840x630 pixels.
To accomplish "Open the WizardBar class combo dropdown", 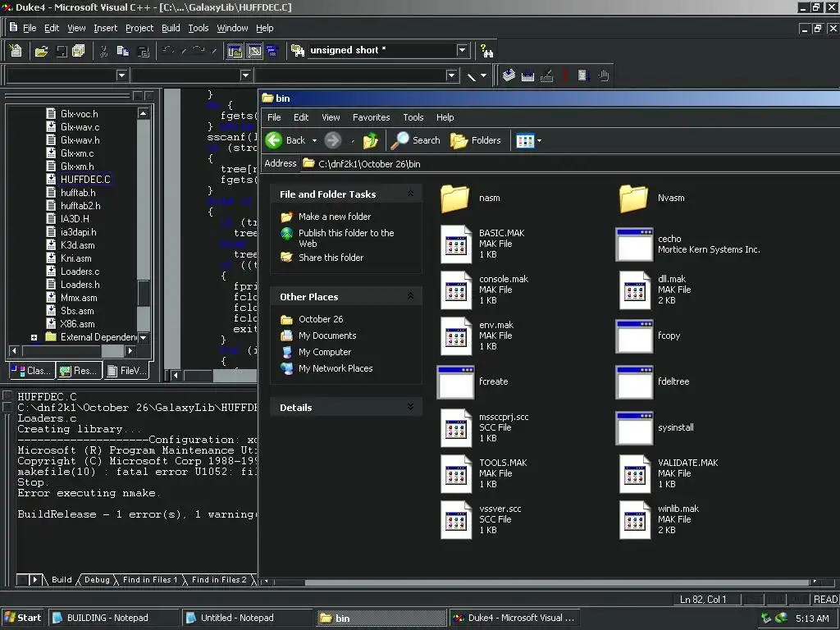I will [x=121, y=75].
